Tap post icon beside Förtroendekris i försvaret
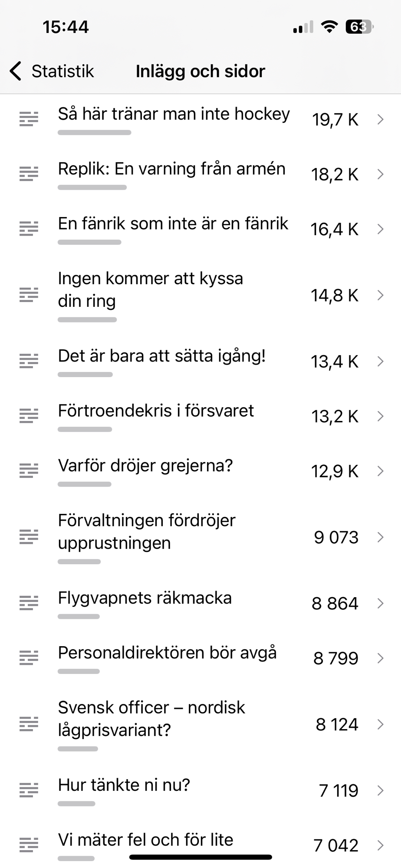This screenshot has height=868, width=401. click(29, 416)
